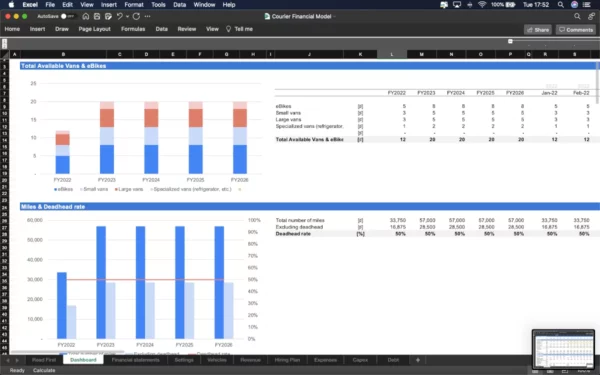Select the Dashboard sheet tab

[x=83, y=360]
